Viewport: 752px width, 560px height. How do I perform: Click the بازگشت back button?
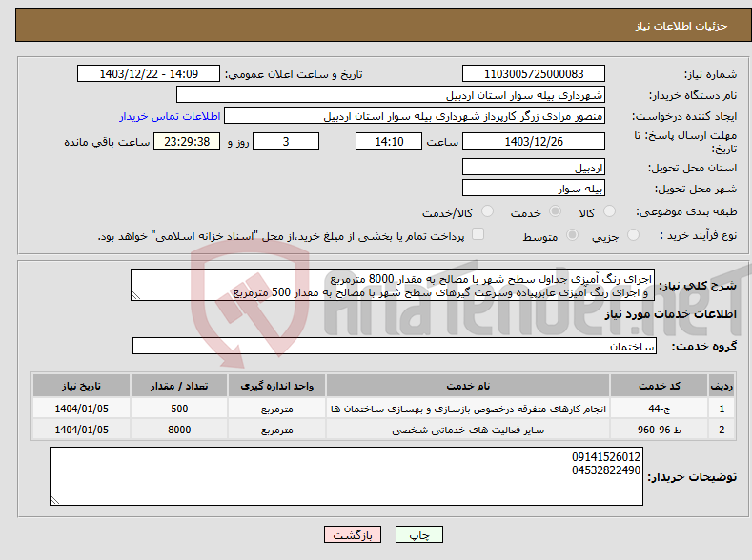pyautogui.click(x=353, y=534)
